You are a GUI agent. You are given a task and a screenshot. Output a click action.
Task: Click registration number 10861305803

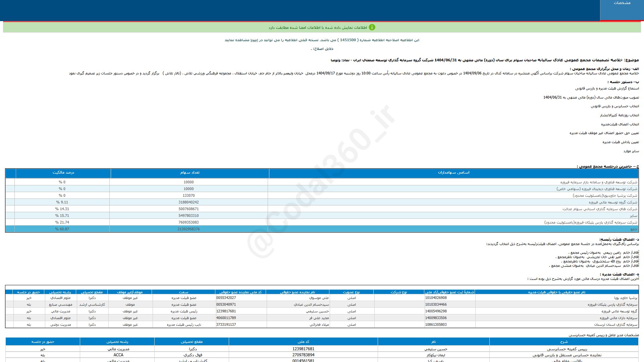tap(436, 325)
